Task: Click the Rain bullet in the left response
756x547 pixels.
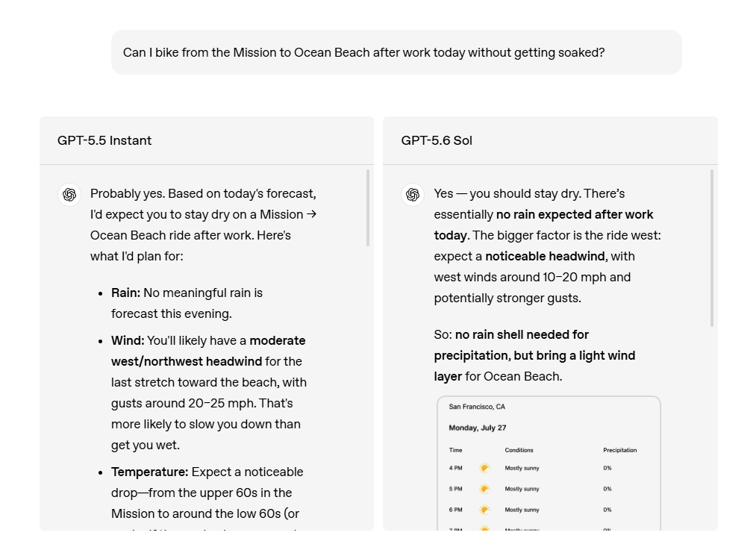Action: [x=126, y=293]
